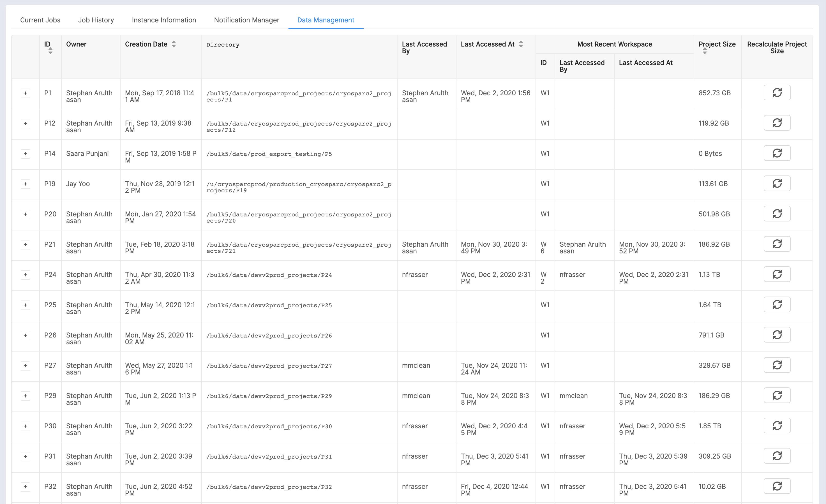Open the Notification Manager tab
This screenshot has width=826, height=504.
pos(247,20)
